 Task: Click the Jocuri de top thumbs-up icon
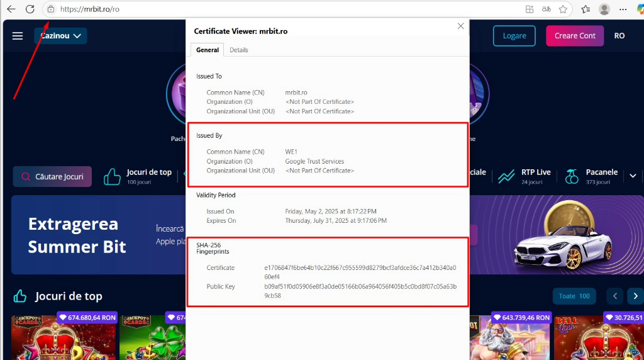pyautogui.click(x=112, y=177)
